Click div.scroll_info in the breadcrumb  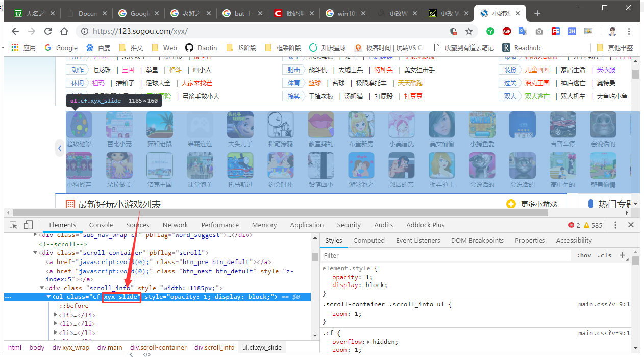214,347
